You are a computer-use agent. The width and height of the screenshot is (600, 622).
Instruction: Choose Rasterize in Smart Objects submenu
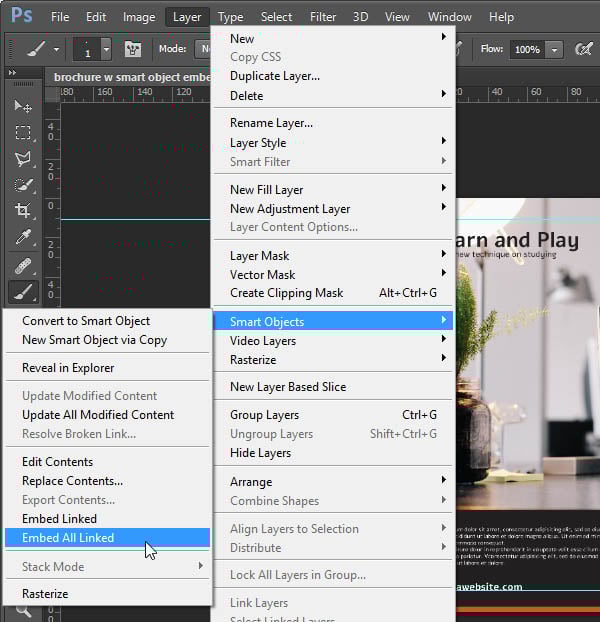[107, 594]
